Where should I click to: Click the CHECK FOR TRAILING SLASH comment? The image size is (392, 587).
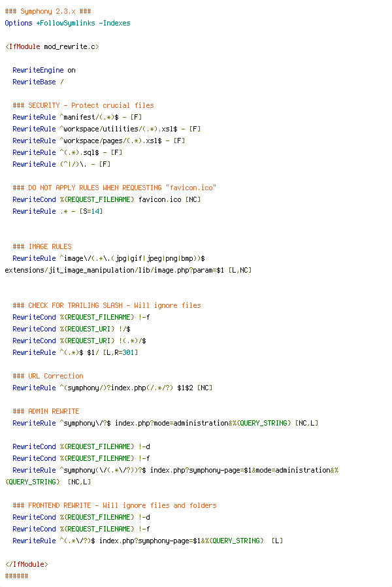point(106,305)
